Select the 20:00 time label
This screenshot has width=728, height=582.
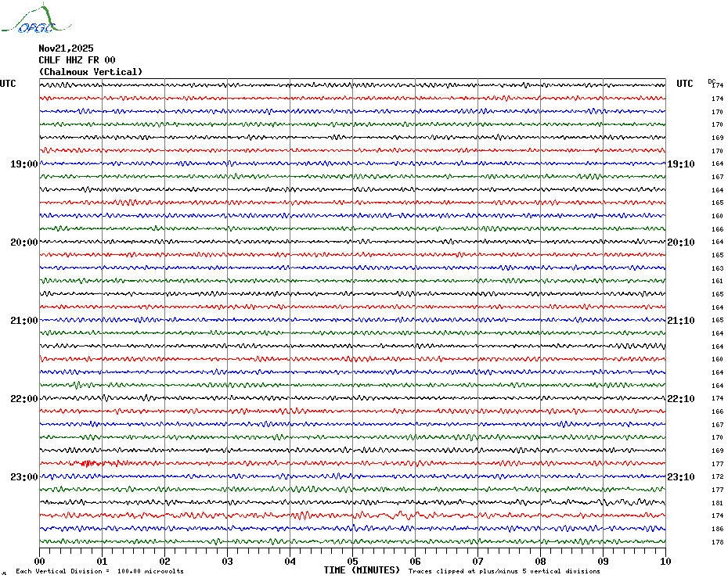pos(24,242)
